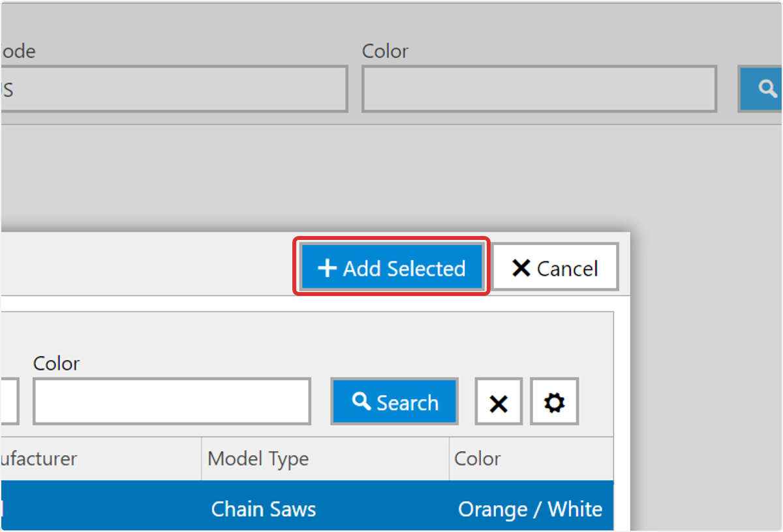
Task: Open search settings gear icon
Action: 554,402
